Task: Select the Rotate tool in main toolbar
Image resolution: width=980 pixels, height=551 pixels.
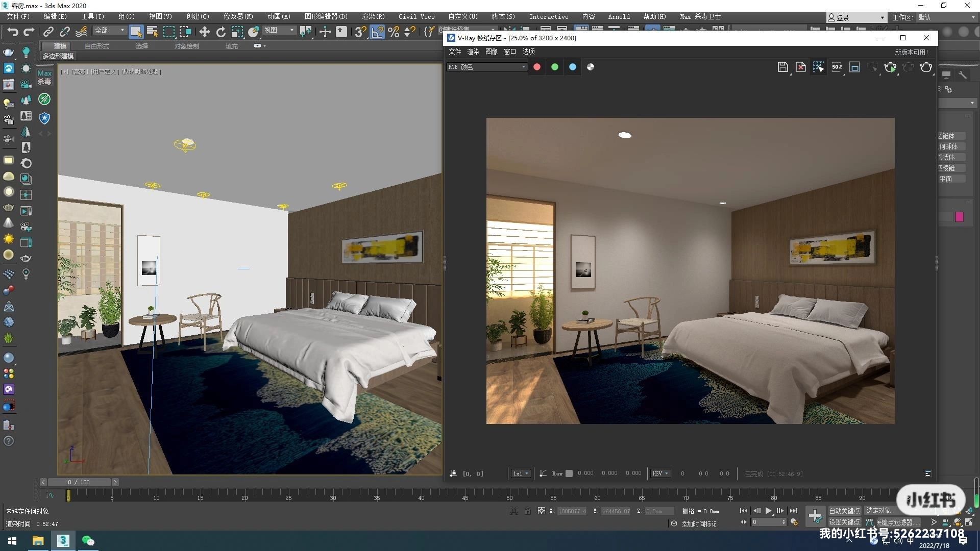Action: (x=220, y=32)
